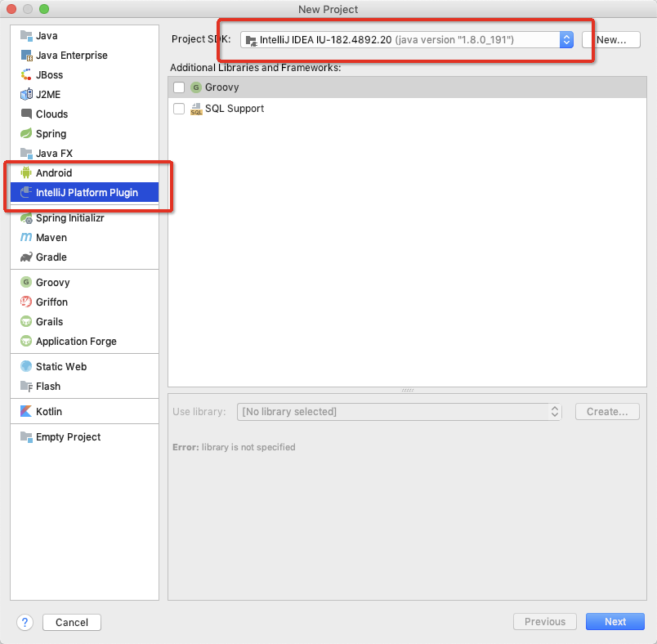This screenshot has height=644, width=657.
Task: Select the IntelliJ Platform Plugin label
Action: (87, 192)
